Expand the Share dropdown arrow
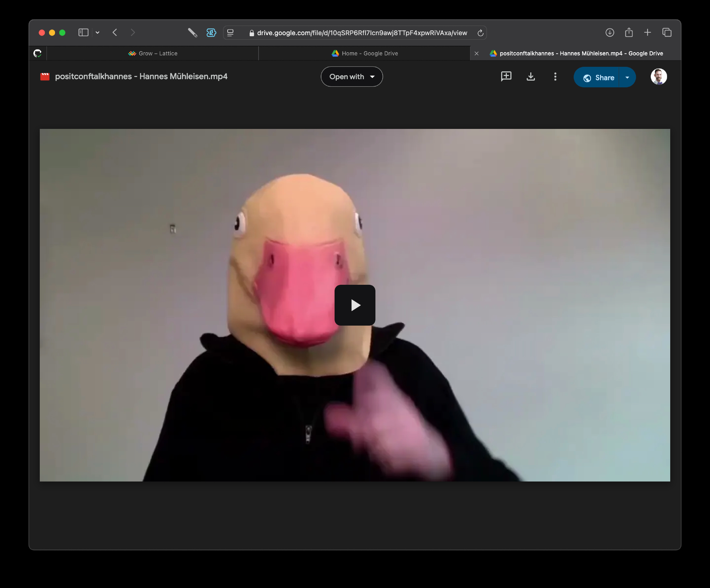 tap(627, 77)
